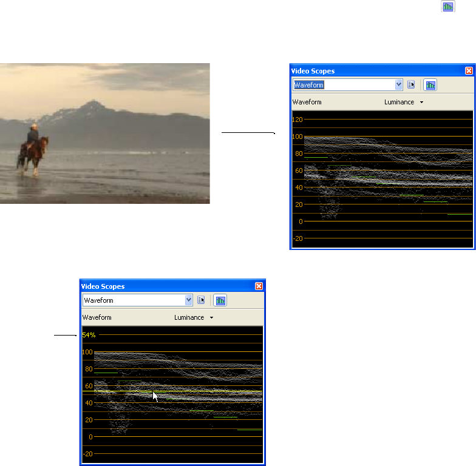476x466 pixels.
Task: Click the settings icon in upper Video Scopes window
Action: [412, 85]
